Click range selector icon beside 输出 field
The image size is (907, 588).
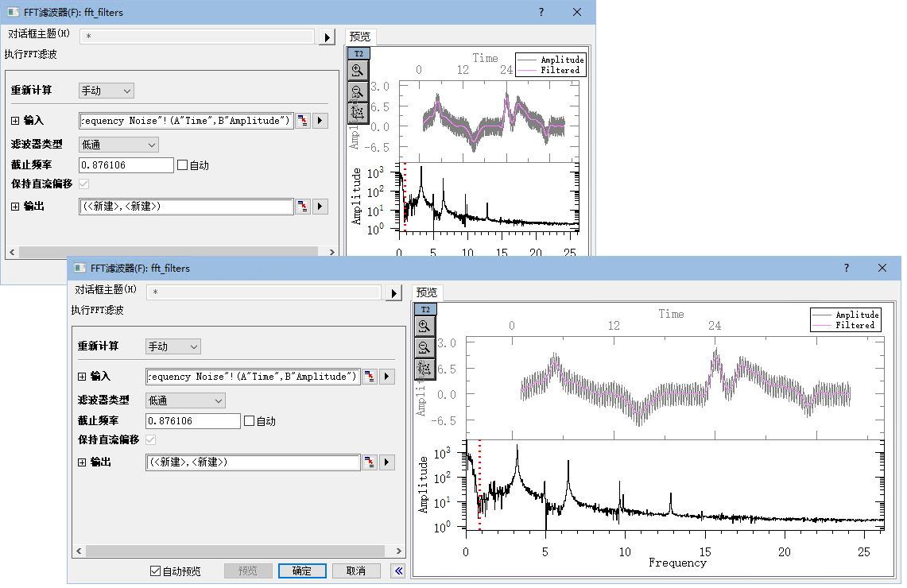pyautogui.click(x=370, y=462)
